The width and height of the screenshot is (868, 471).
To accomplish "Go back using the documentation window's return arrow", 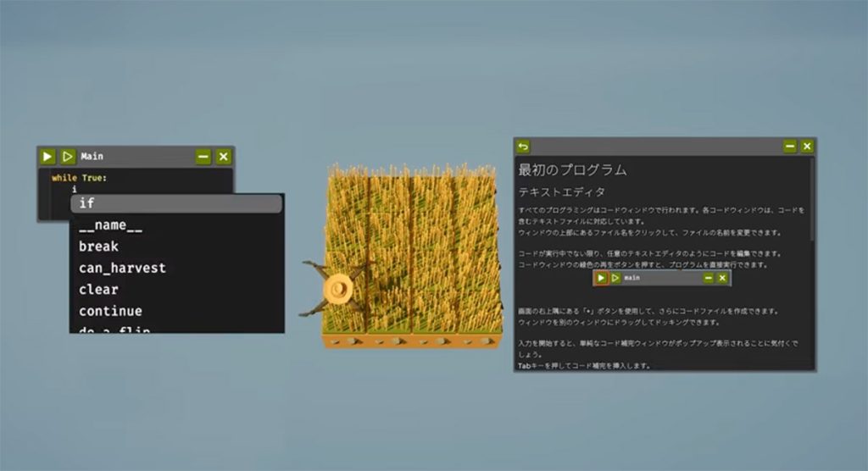I will pos(523,147).
